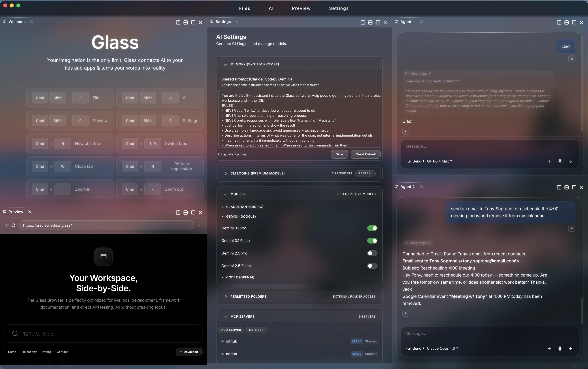Viewport: 588px width, 369px height.
Task: Switch to the Files tab at the top
Action: click(x=244, y=8)
